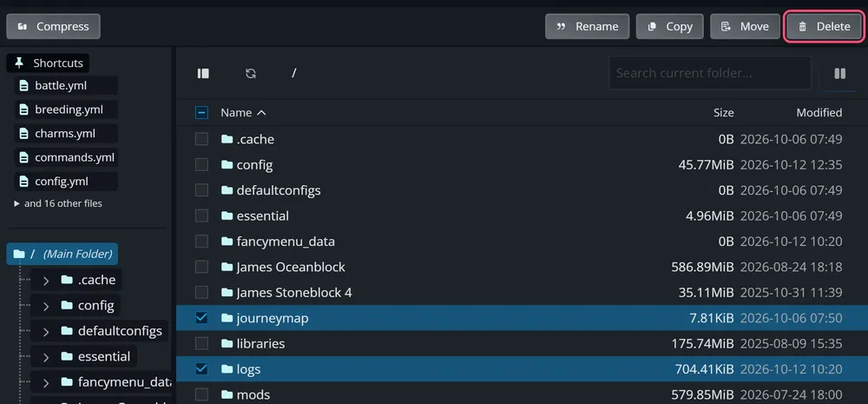Expand fancymenu_data node in tree
This screenshot has height=404, width=868.
pyautogui.click(x=46, y=381)
